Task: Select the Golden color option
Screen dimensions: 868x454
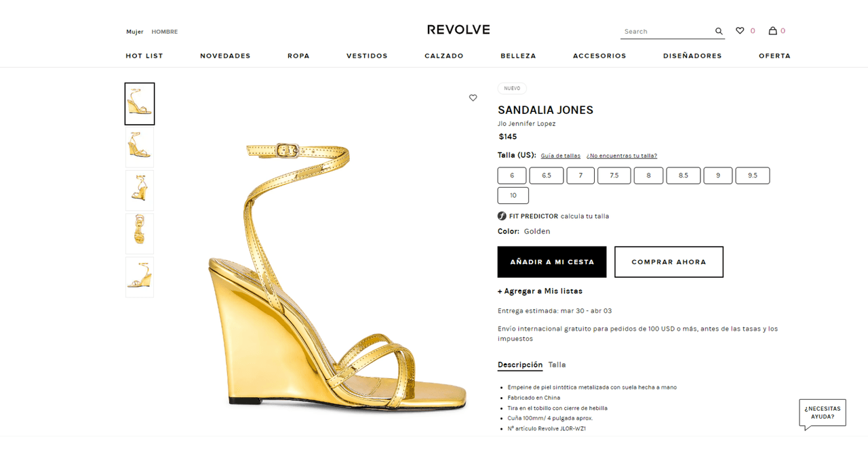Action: point(536,231)
